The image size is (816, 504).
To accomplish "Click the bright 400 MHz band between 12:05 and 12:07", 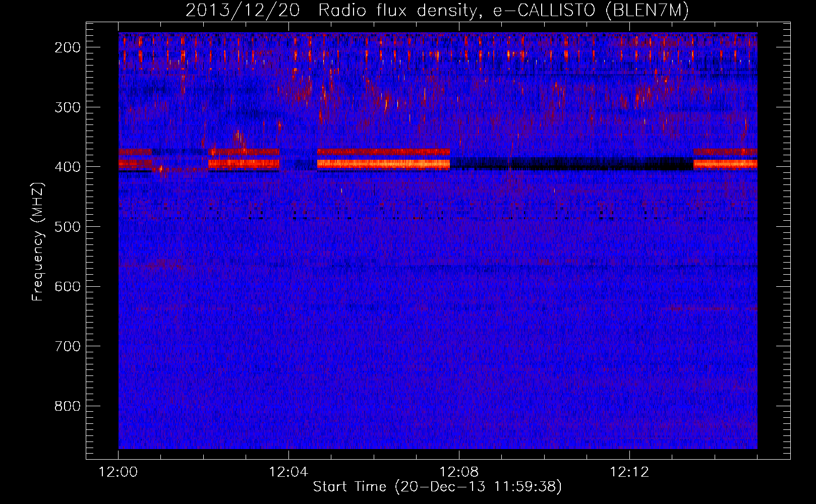I will pos(383,164).
